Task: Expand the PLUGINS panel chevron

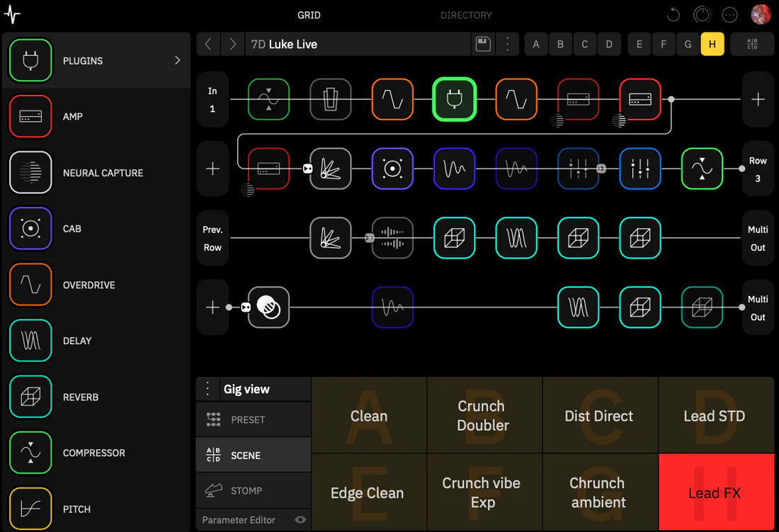Action: (177, 60)
